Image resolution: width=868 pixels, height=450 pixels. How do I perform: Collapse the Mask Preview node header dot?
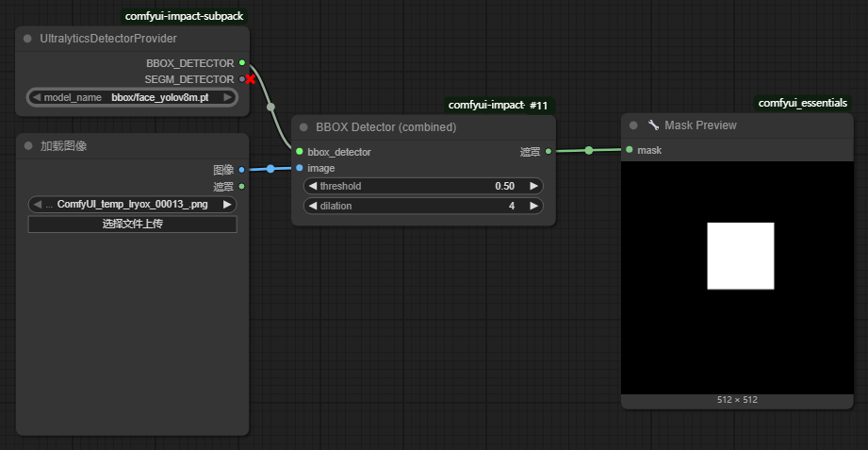pos(633,125)
